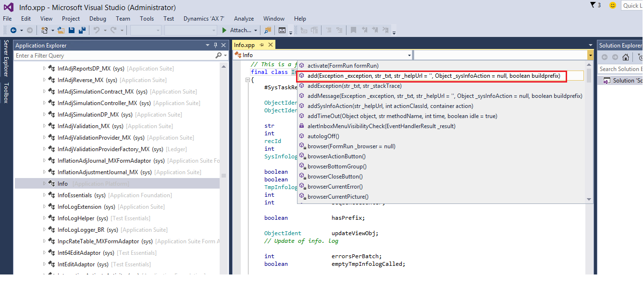Toggle the pin on the Info.xpp tab

262,45
